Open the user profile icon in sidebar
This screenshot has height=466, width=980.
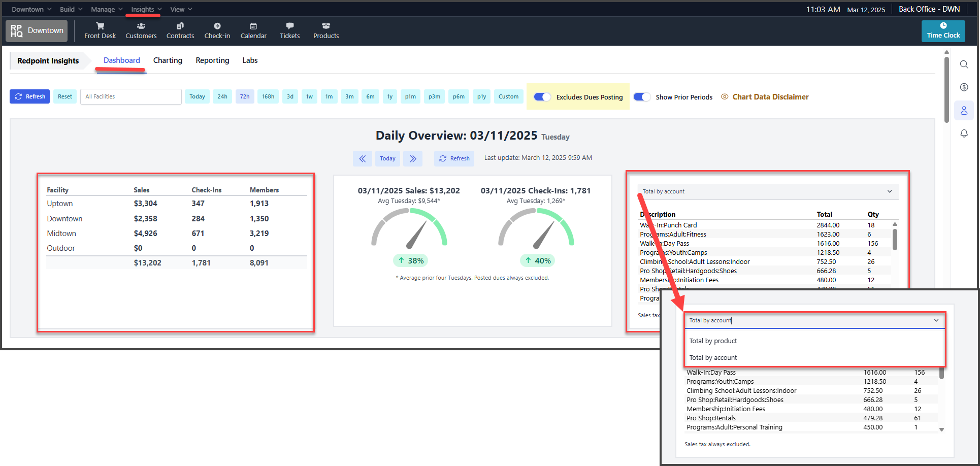(964, 111)
